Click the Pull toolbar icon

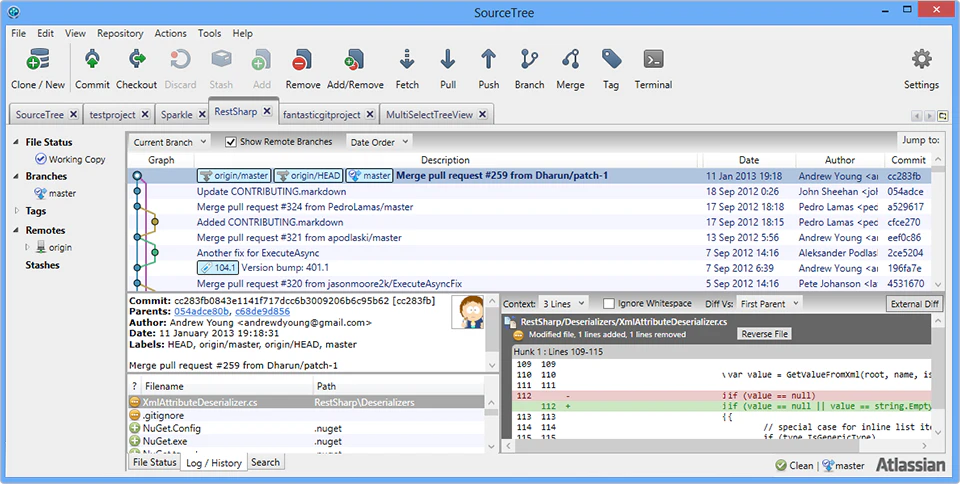point(448,61)
